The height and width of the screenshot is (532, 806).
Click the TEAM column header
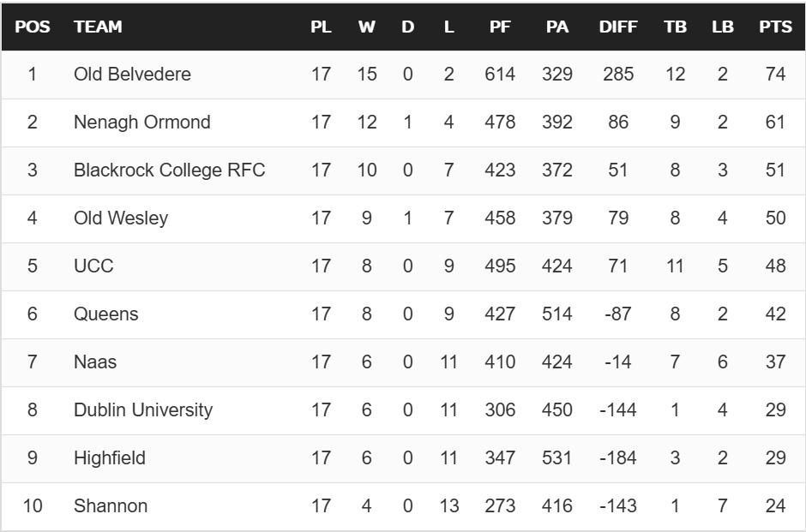pos(98,27)
